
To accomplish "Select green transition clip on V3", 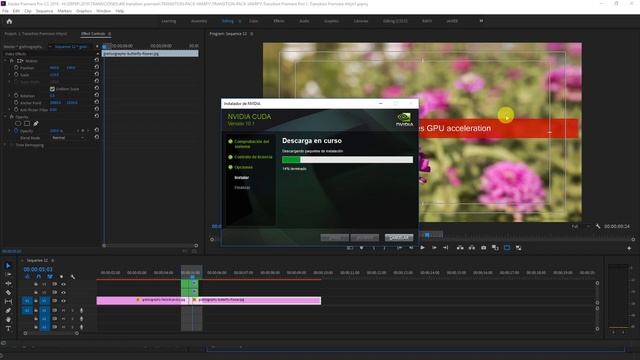I will coord(189,284).
